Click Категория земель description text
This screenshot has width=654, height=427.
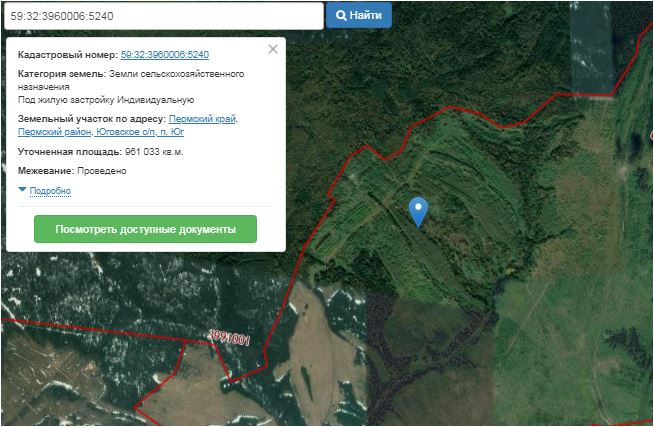[131, 80]
